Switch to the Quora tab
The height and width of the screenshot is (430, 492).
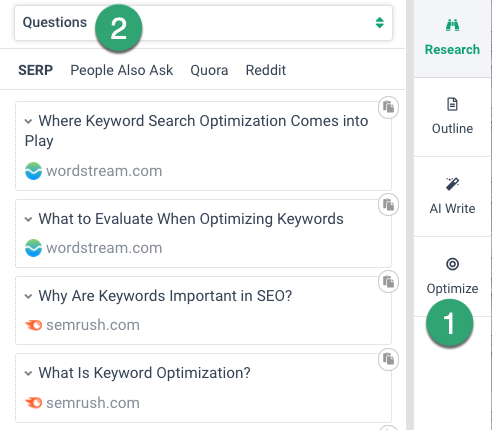[x=209, y=70]
